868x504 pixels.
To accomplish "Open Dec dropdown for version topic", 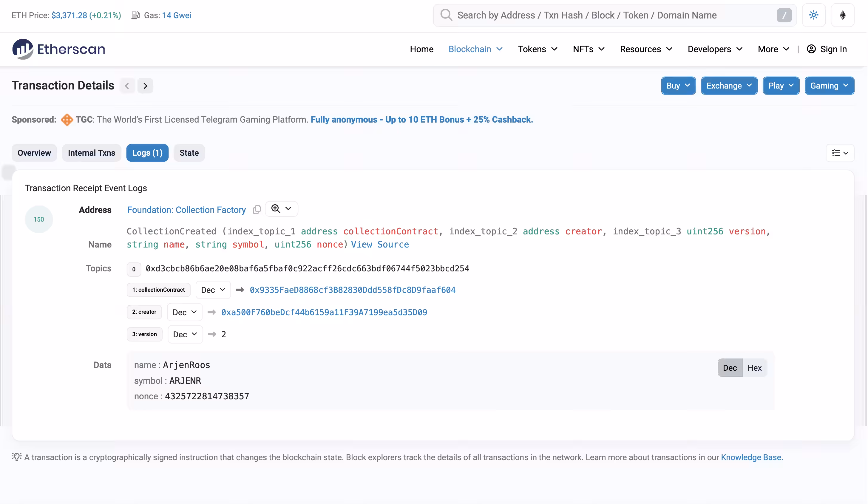I will pyautogui.click(x=185, y=334).
